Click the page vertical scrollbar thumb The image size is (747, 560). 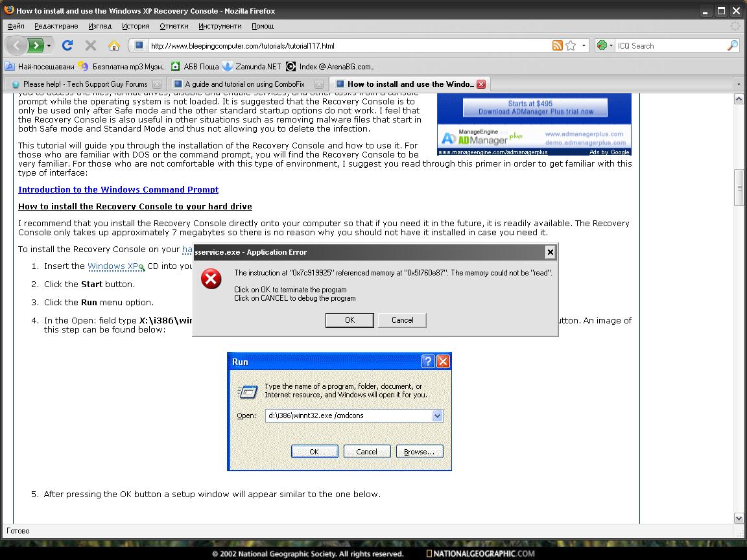coord(739,187)
